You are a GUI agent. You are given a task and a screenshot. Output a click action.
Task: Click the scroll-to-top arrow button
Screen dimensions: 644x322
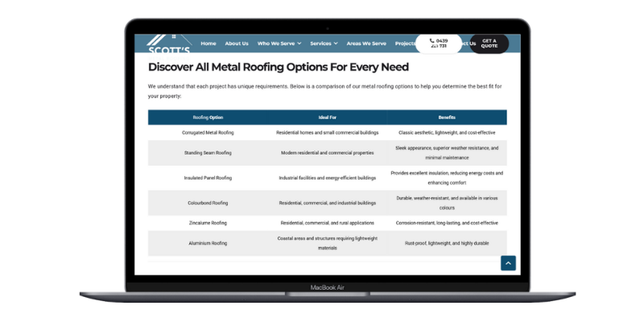click(x=507, y=262)
